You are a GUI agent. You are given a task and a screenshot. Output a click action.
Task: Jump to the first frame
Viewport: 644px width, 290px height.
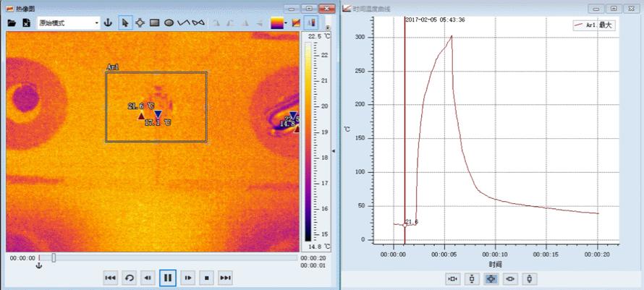[110, 278]
